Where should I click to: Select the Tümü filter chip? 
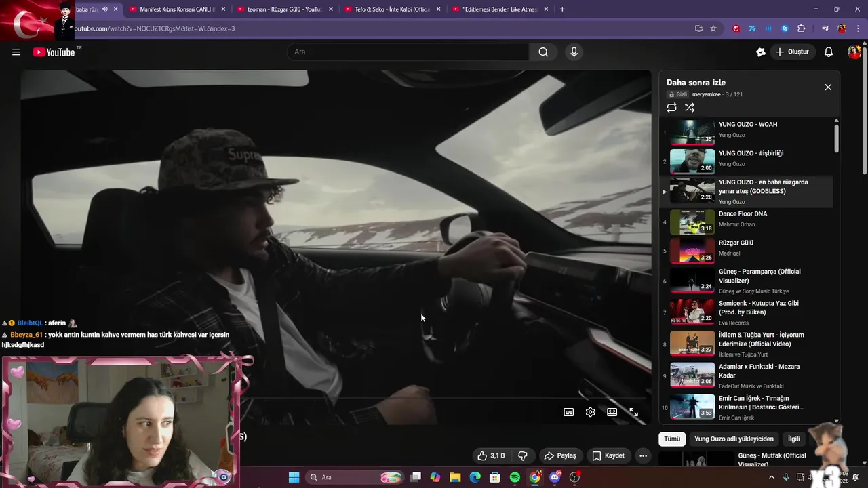point(672,439)
